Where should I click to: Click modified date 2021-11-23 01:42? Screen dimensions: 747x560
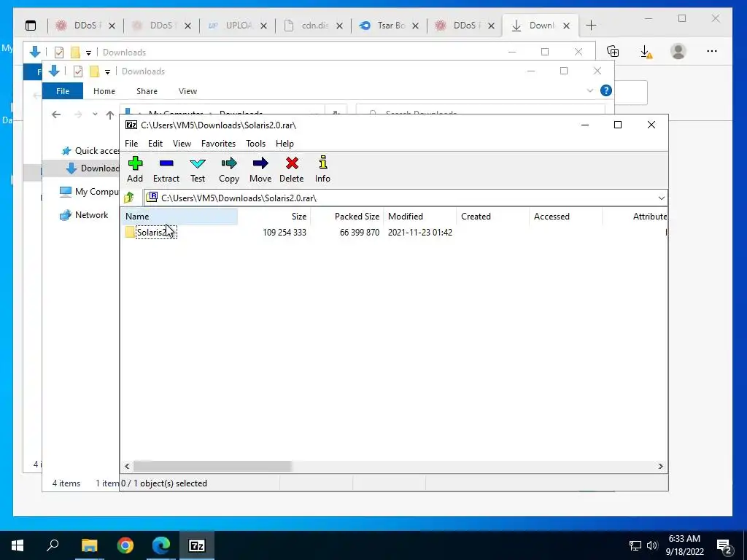click(419, 233)
